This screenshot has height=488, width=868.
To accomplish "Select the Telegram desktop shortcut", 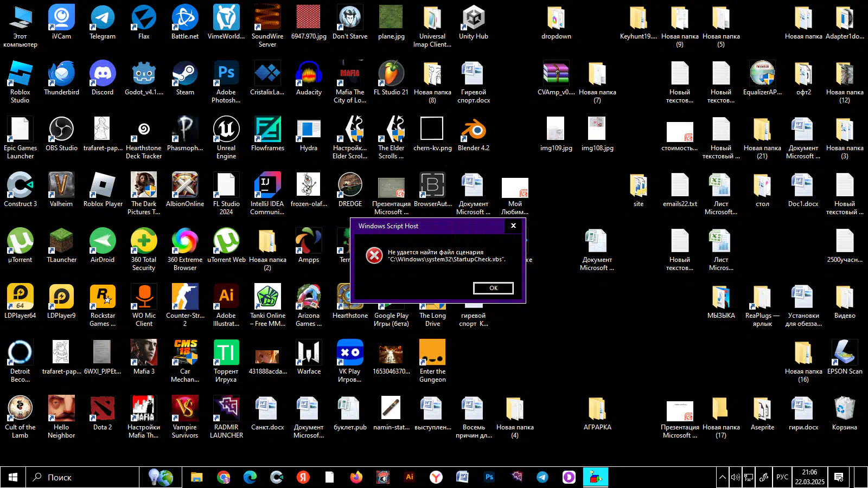I will click(x=103, y=23).
